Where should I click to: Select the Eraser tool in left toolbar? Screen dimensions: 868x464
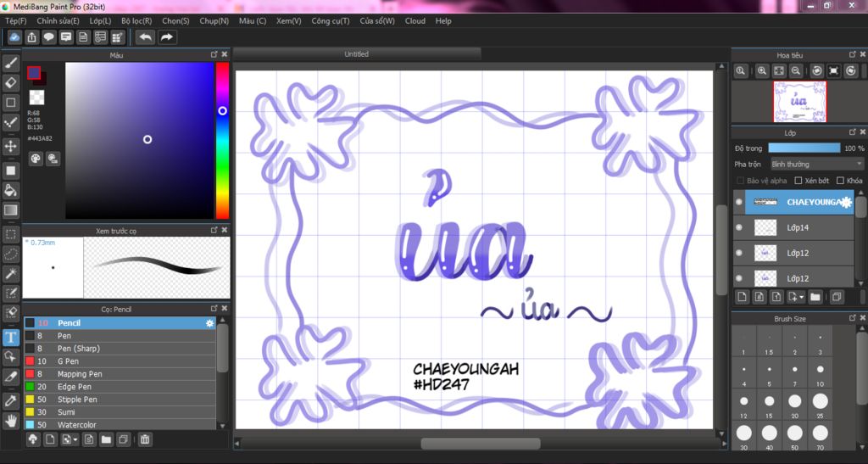click(x=10, y=83)
